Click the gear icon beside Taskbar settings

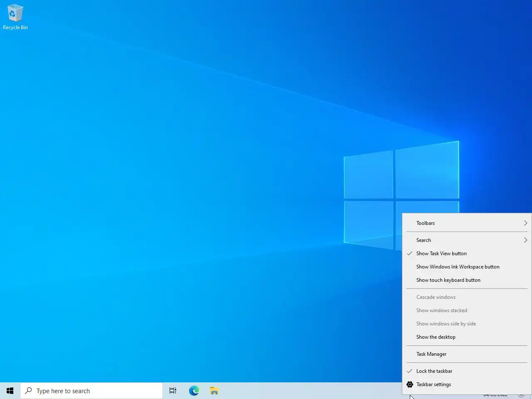[x=410, y=384]
